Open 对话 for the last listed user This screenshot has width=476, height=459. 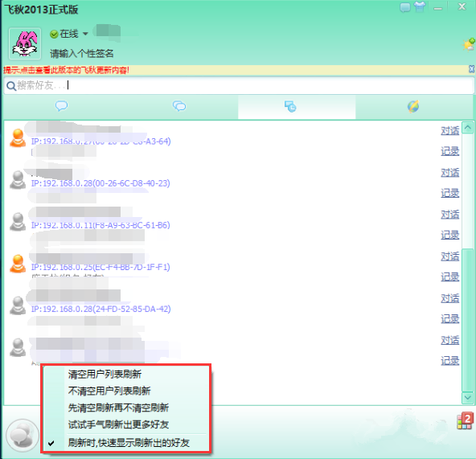(450, 340)
